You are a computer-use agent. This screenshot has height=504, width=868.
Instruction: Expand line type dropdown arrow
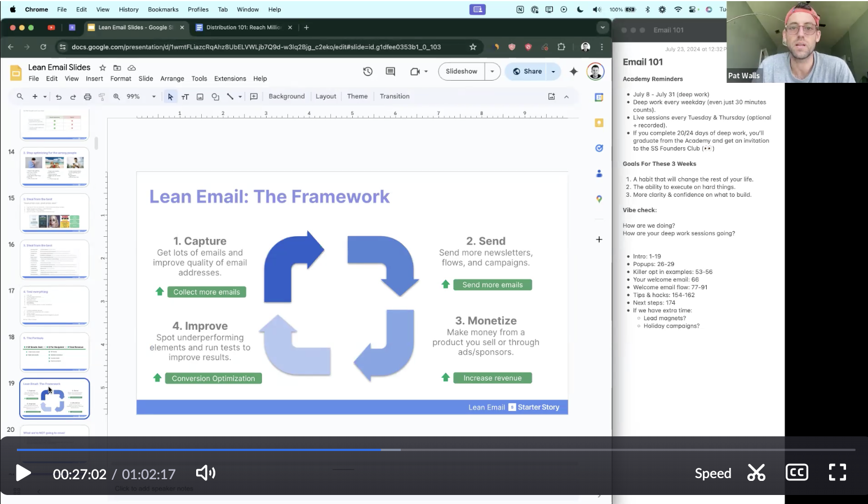pyautogui.click(x=240, y=96)
